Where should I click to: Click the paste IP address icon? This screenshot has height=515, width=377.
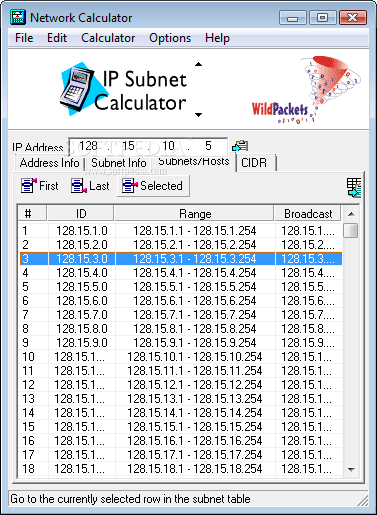[240, 146]
